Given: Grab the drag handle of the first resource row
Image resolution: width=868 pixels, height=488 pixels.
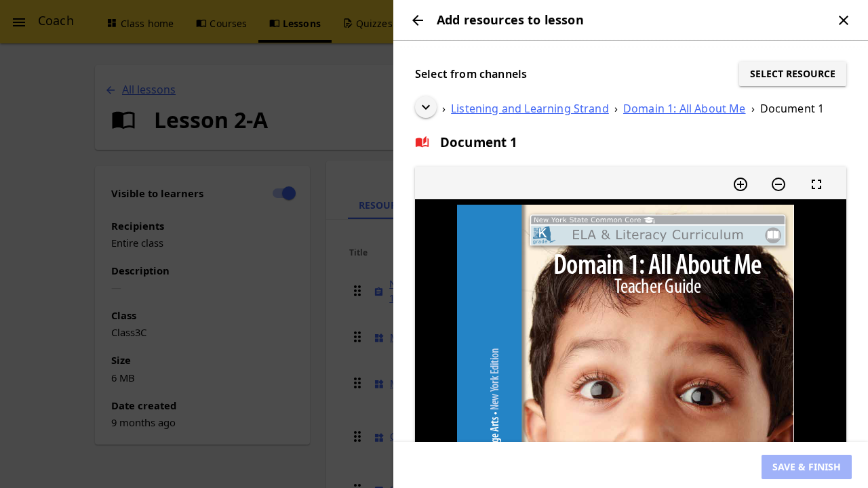Looking at the screenshot, I should [x=357, y=291].
